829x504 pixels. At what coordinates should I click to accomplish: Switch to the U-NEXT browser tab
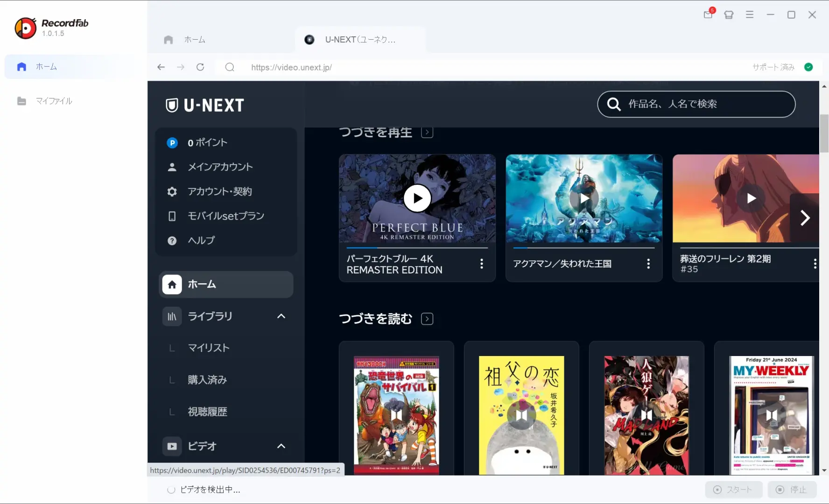click(360, 40)
